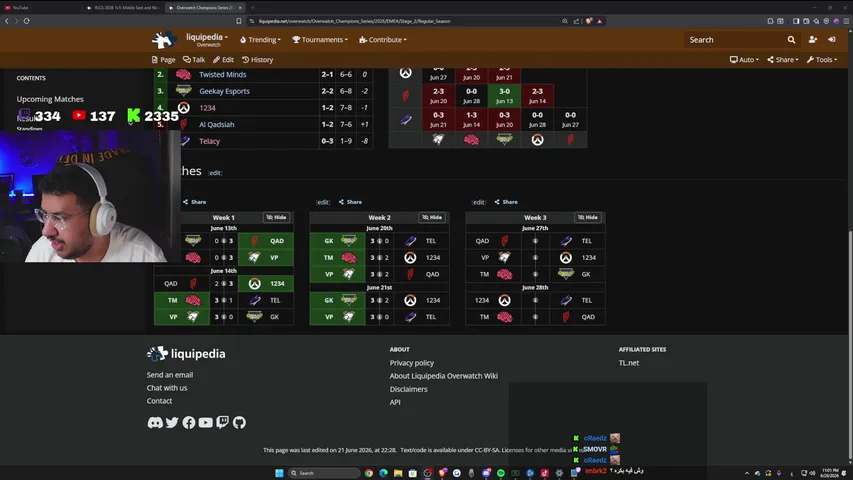Screen dimensions: 853x480
Task: Open Chrome from the taskbar
Action: (x=369, y=473)
